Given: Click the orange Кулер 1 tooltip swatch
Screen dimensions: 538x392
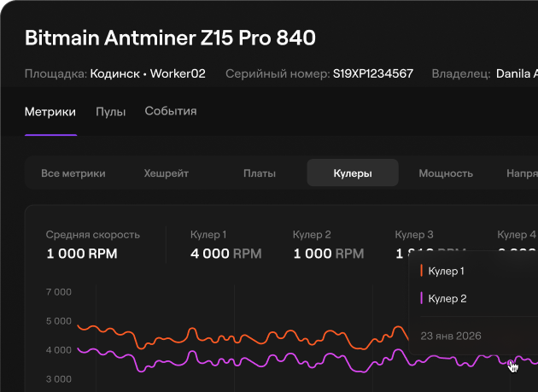Looking at the screenshot, I should click(421, 271).
